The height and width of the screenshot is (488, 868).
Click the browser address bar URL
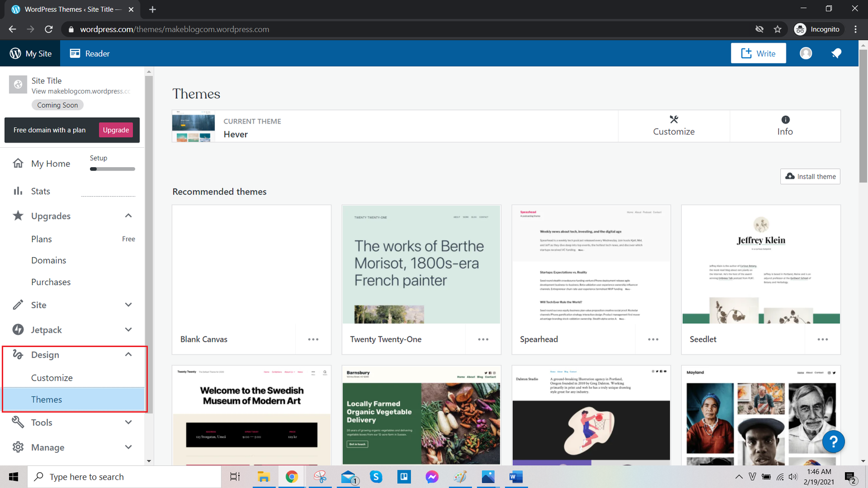[x=175, y=29]
